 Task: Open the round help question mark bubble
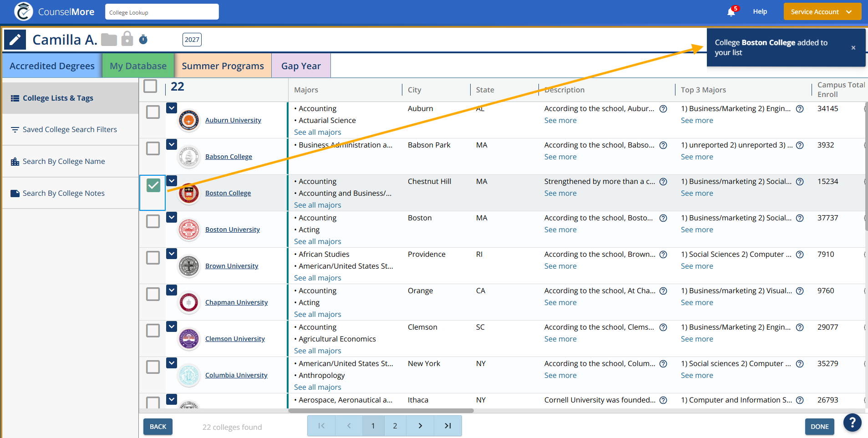(852, 423)
